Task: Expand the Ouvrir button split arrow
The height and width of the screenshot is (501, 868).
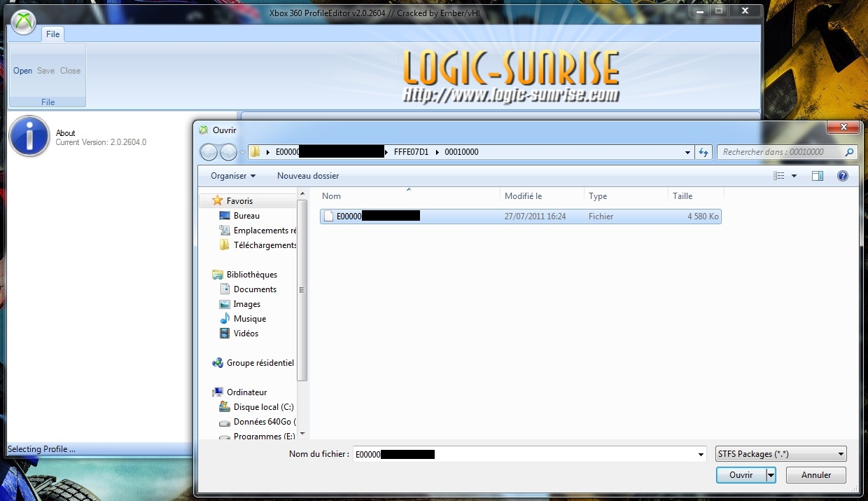Action: click(771, 475)
